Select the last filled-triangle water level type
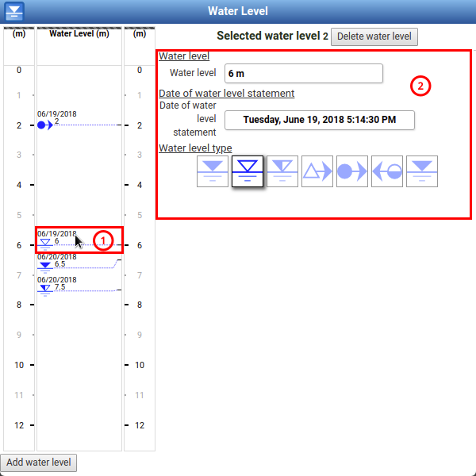476x476 pixels. (422, 171)
